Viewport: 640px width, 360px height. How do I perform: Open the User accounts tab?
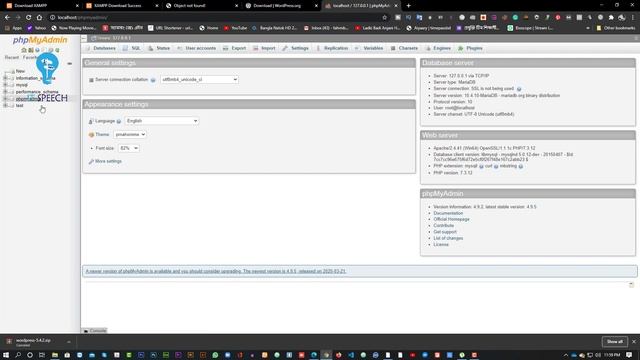(196, 48)
